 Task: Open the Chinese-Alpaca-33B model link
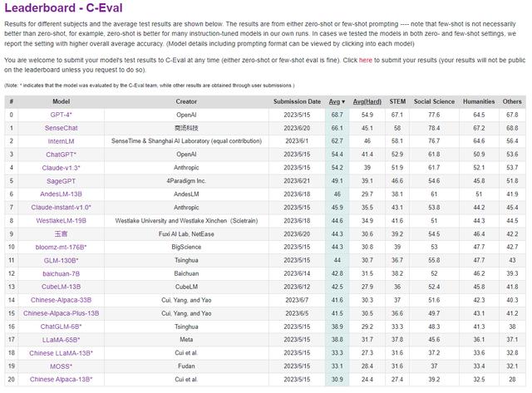coord(61,300)
